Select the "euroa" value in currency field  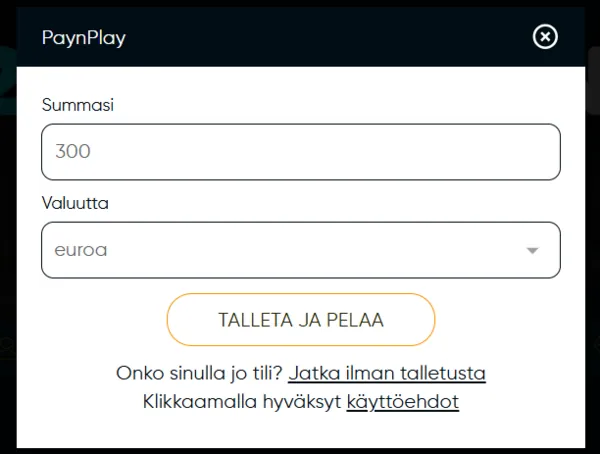click(x=81, y=250)
